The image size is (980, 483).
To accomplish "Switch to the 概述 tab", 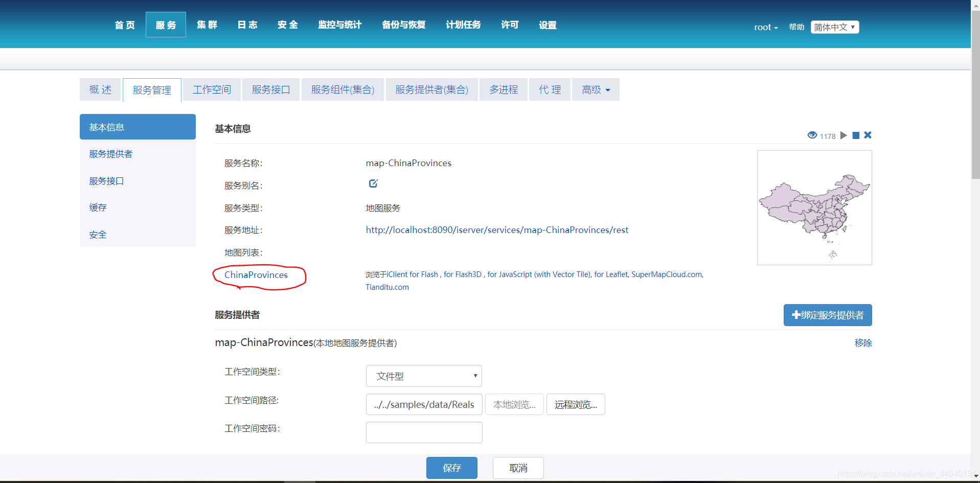I will (x=100, y=89).
